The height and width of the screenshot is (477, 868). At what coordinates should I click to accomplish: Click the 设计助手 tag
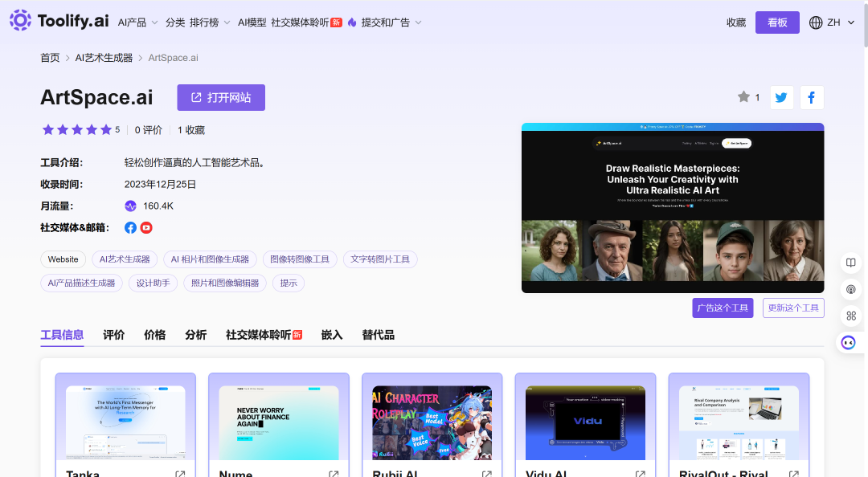(x=154, y=283)
